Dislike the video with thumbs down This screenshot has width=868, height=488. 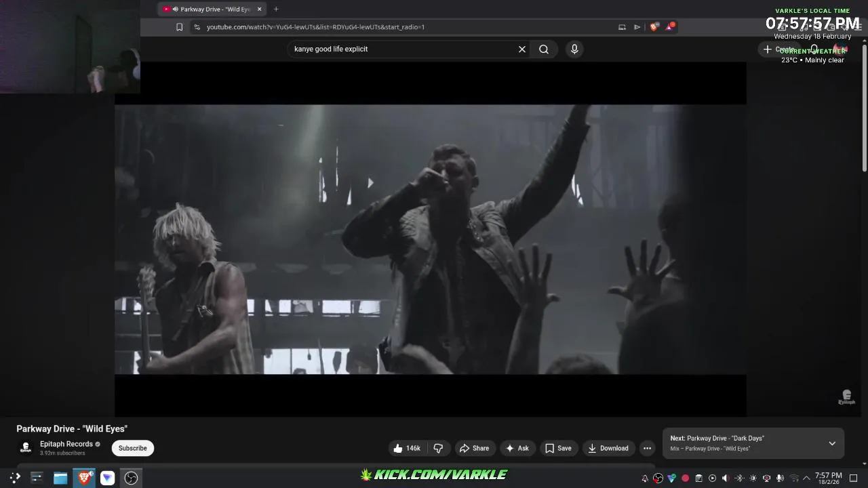click(438, 448)
